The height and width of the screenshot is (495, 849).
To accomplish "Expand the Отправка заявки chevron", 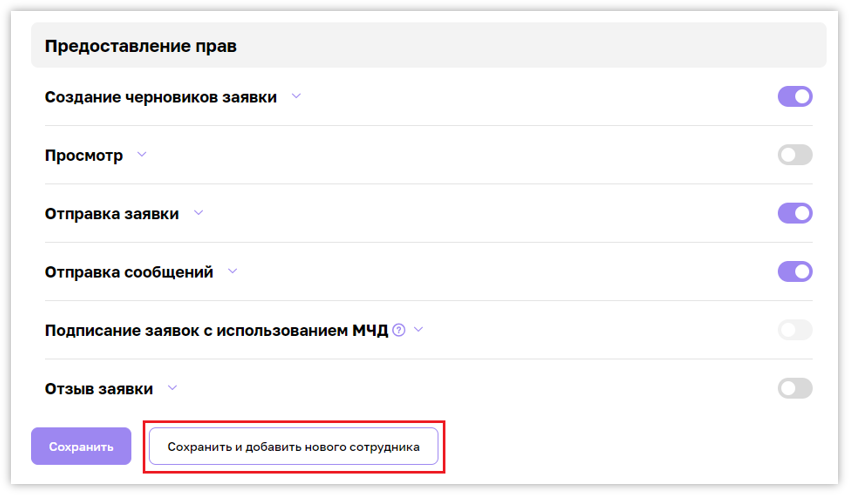I will pos(199,213).
